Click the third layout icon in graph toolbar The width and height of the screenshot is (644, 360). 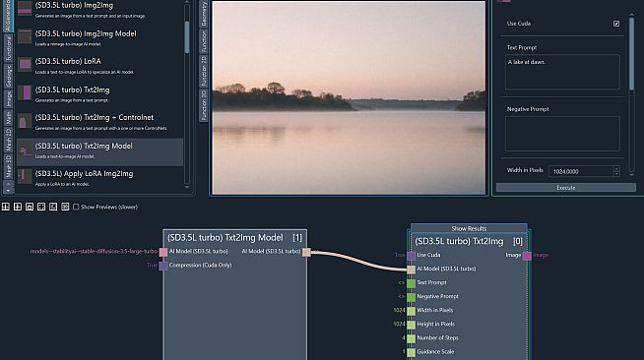tap(30, 207)
